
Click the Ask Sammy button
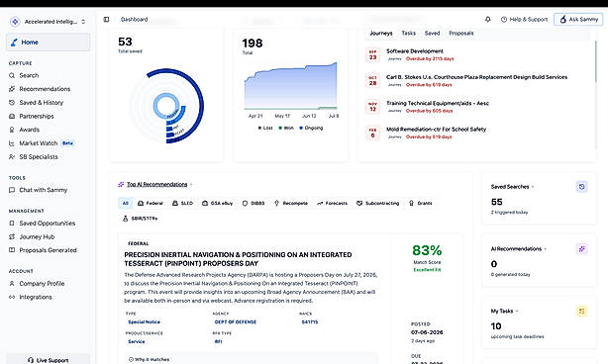tap(578, 19)
